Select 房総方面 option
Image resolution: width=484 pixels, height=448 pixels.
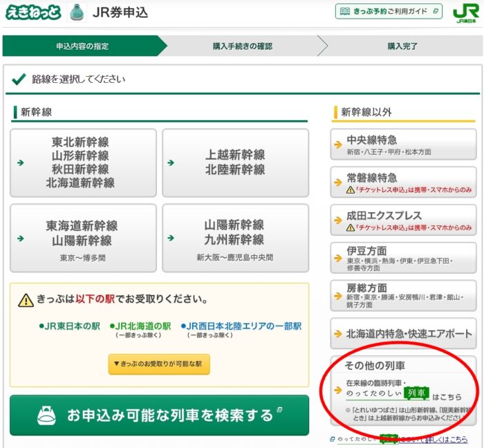pyautogui.click(x=403, y=296)
